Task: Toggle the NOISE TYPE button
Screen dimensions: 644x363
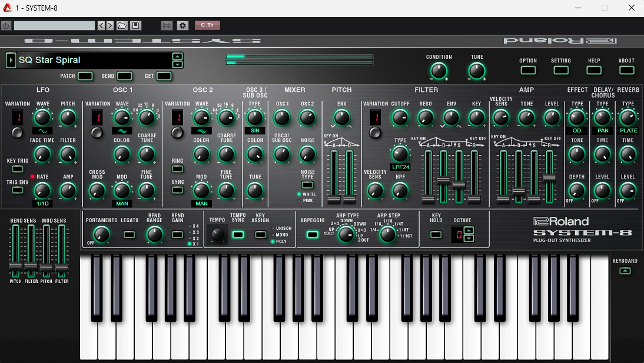Action: coord(307,185)
